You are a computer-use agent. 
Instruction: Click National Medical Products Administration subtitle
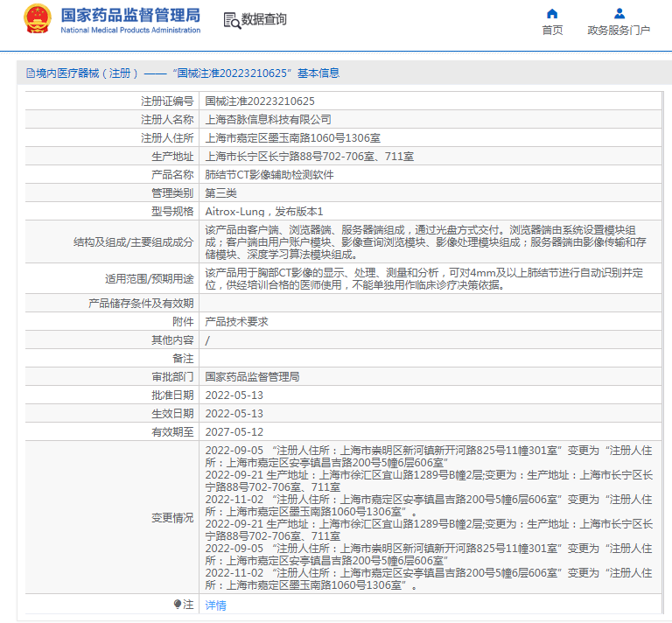coord(130,30)
